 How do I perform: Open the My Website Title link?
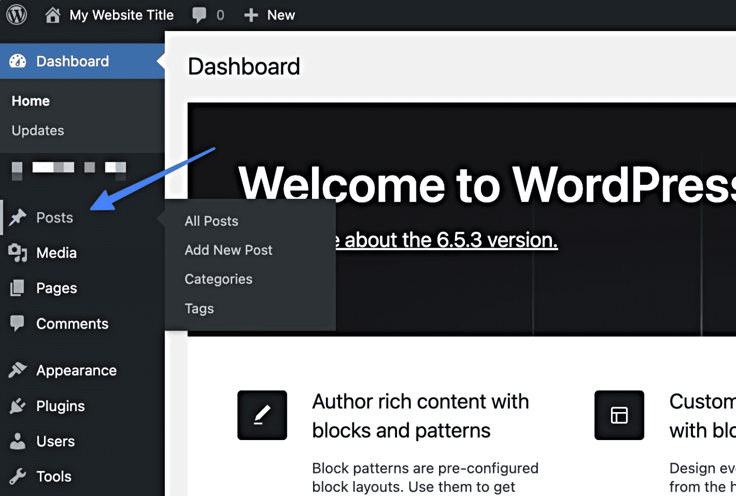[x=122, y=15]
